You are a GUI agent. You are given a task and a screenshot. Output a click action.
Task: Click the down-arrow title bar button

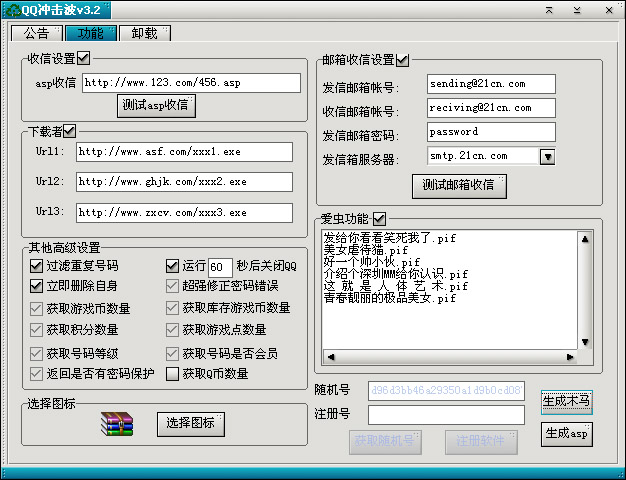[x=577, y=10]
